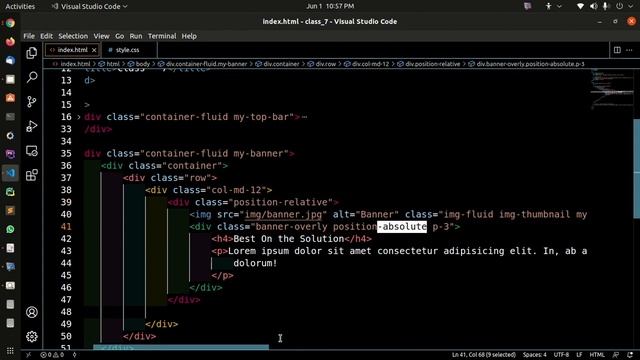Open the Terminal menu
The height and width of the screenshot is (360, 640).
coord(162,36)
